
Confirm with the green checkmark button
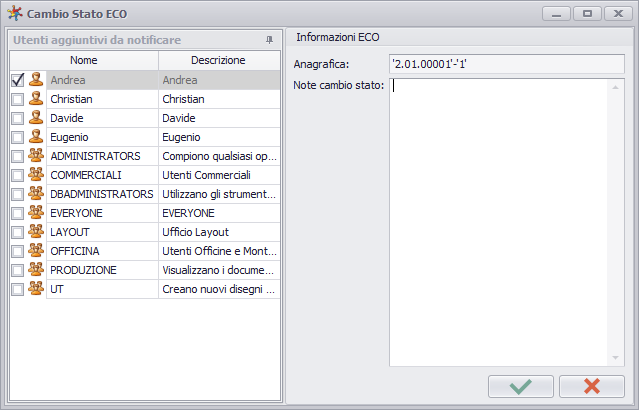521,386
